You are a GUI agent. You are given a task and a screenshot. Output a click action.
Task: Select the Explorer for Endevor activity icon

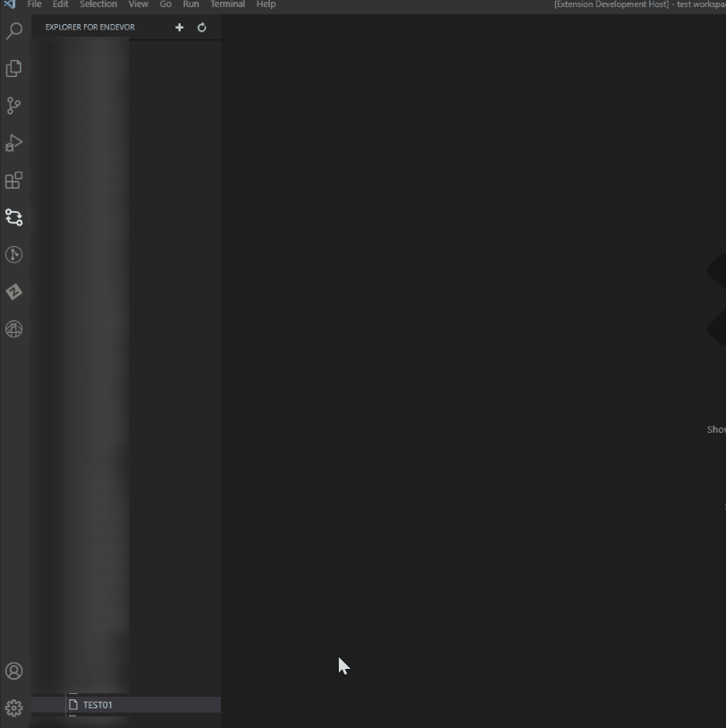(14, 217)
